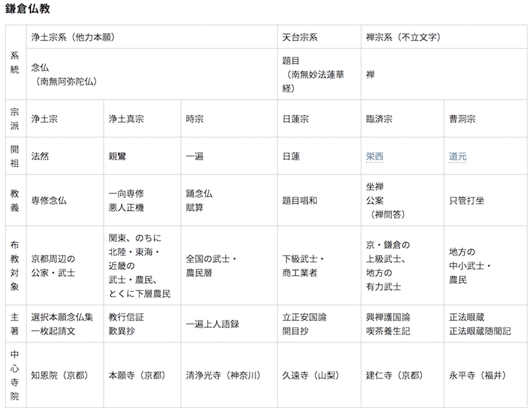Click the 中心寺院 row header

click(15, 375)
